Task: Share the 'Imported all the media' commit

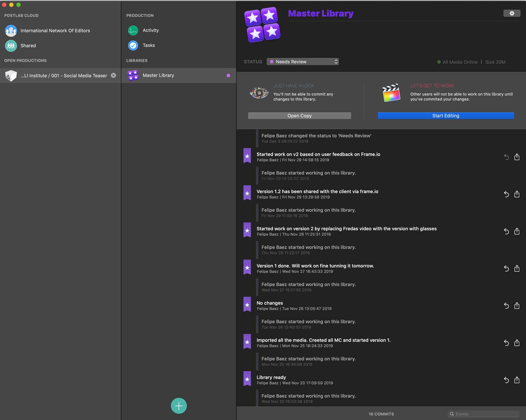Action: (x=517, y=342)
